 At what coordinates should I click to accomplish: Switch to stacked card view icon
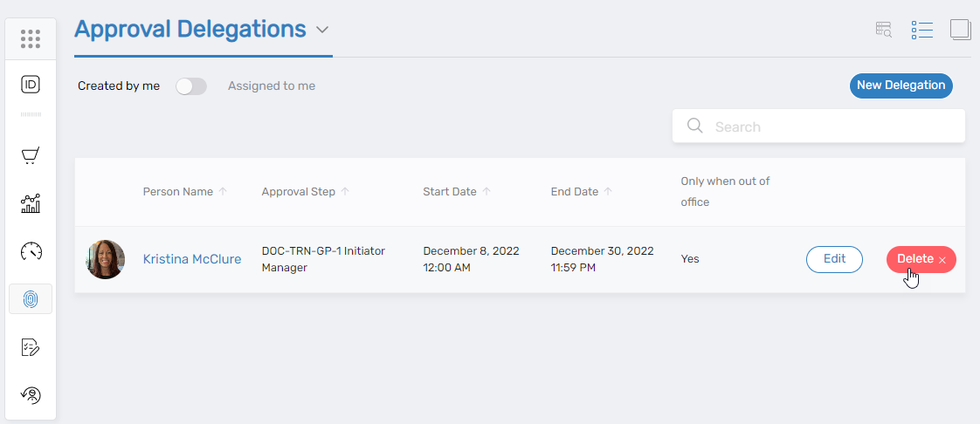pos(960,30)
